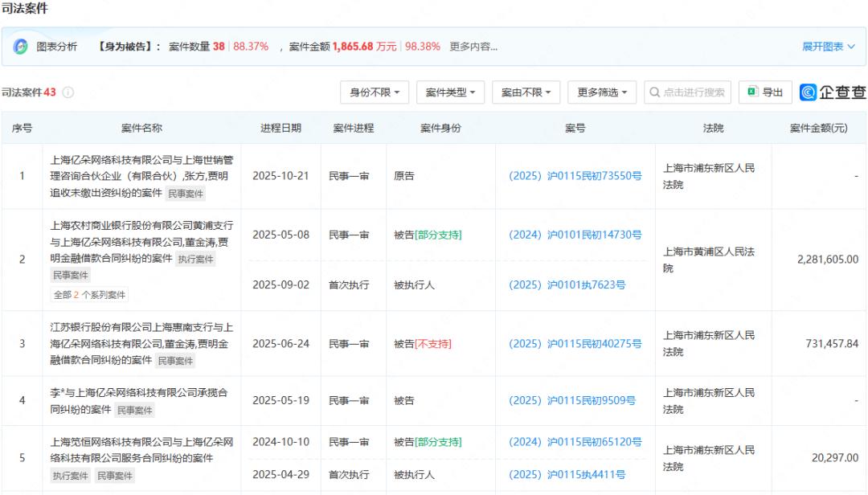Screen dimensions: 868x495
Task: Open case number 沪0115民初73550号
Action: (575, 176)
